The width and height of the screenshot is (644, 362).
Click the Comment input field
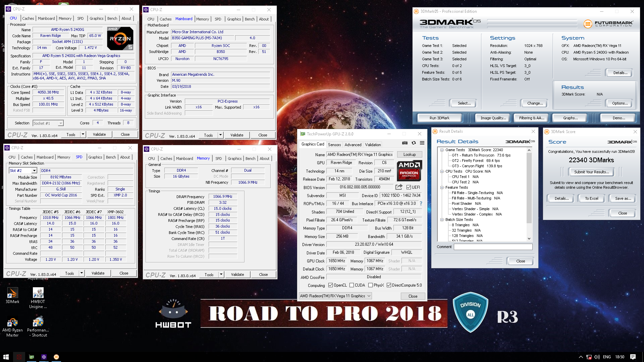pos(493,247)
